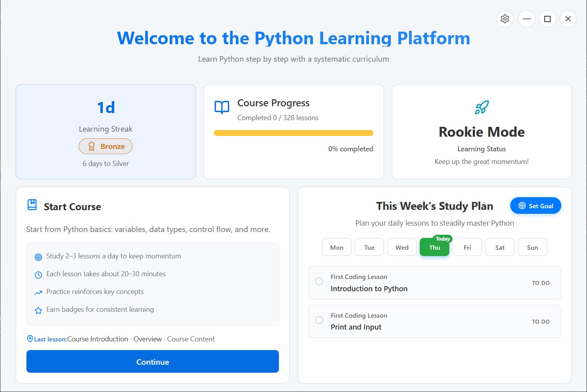Open settings via the gear icon
Image resolution: width=587 pixels, height=392 pixels.
[x=505, y=19]
